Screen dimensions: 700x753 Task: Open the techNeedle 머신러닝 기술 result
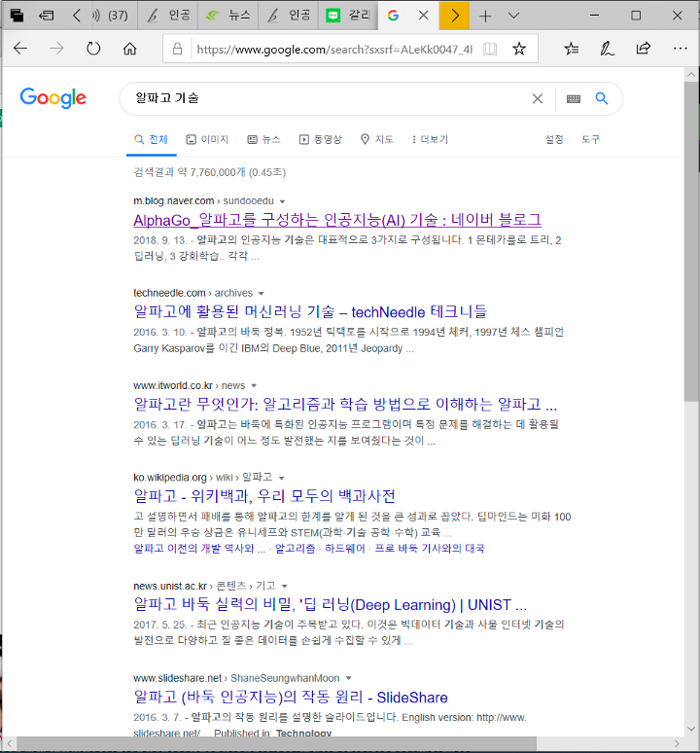tap(310, 311)
